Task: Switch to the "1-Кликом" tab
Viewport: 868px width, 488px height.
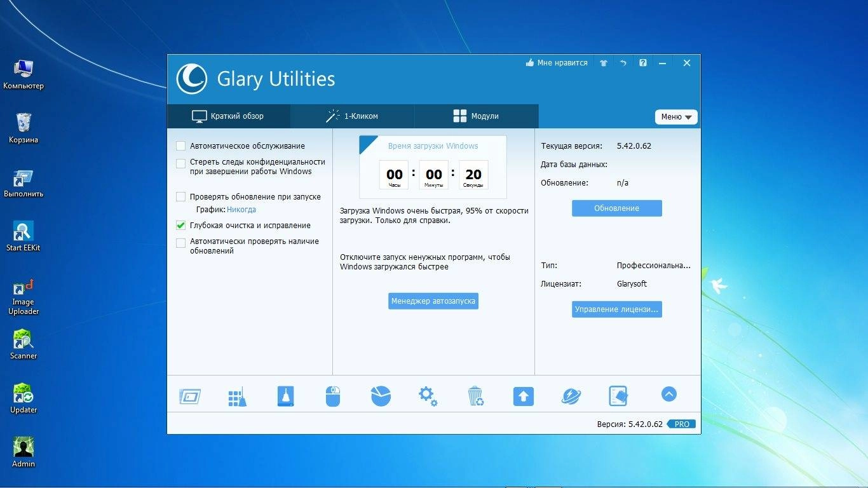Action: (353, 116)
